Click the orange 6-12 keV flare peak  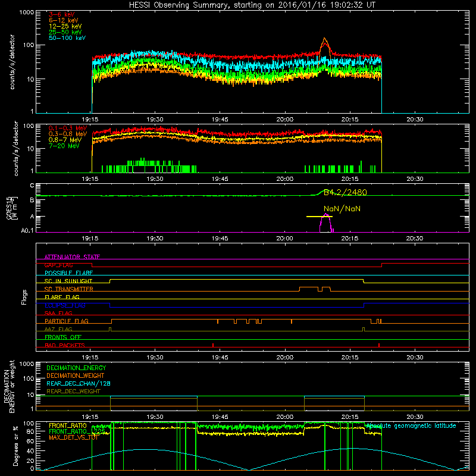click(x=325, y=39)
